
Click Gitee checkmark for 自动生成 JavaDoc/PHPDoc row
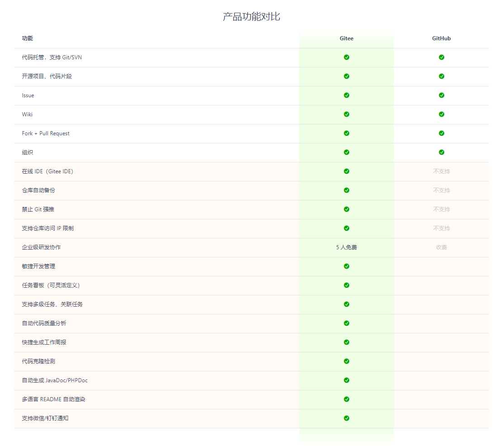[347, 380]
